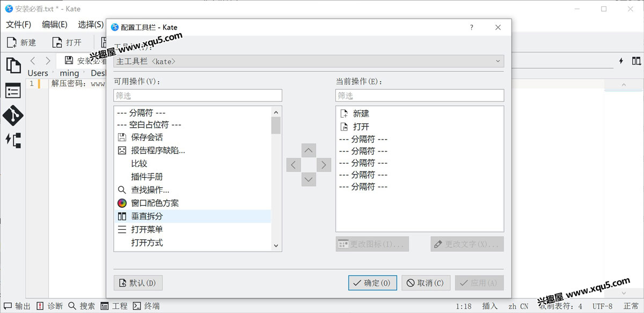Select the 分隔符 entry in available actions
The width and height of the screenshot is (644, 313).
(192, 113)
